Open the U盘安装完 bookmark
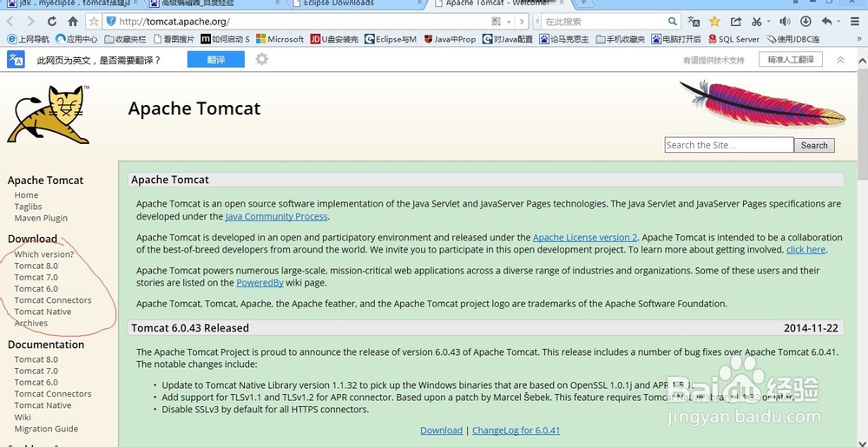This screenshot has height=447, width=868. (x=334, y=39)
